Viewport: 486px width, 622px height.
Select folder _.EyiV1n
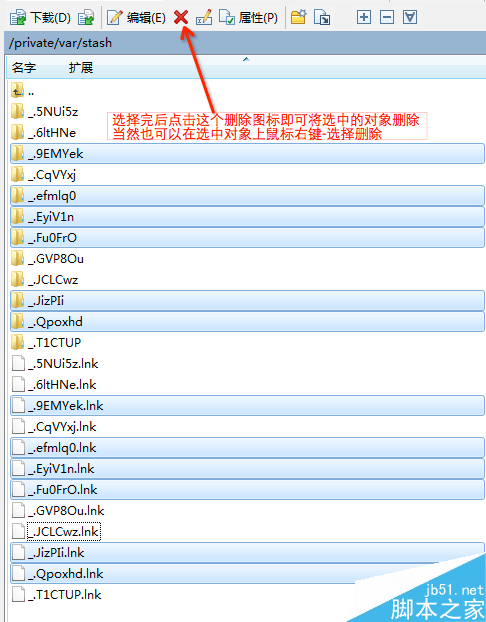click(247, 217)
